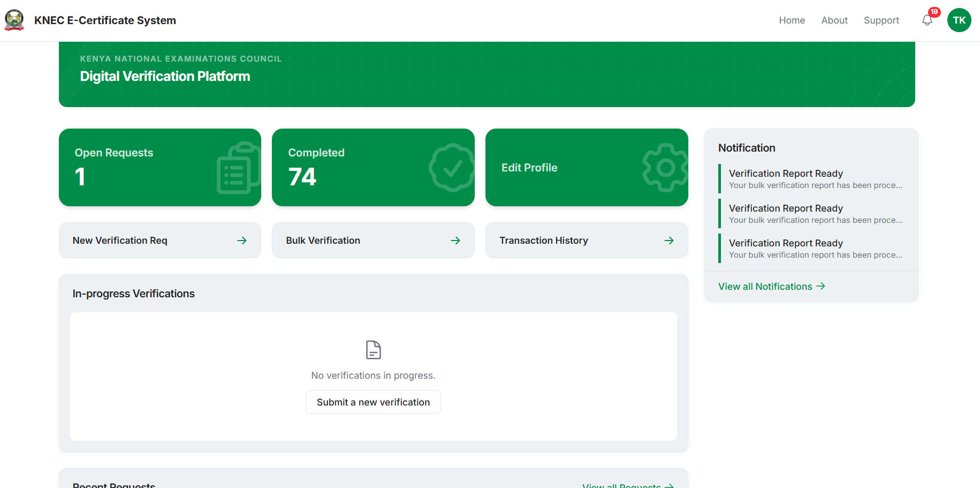
Task: Click the arrow beside New Verification Req
Action: (x=242, y=241)
